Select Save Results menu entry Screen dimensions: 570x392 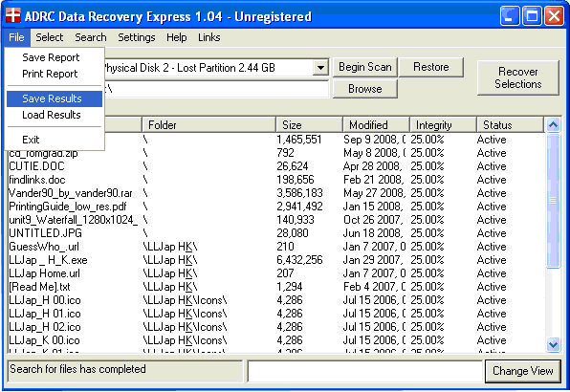[x=55, y=98]
